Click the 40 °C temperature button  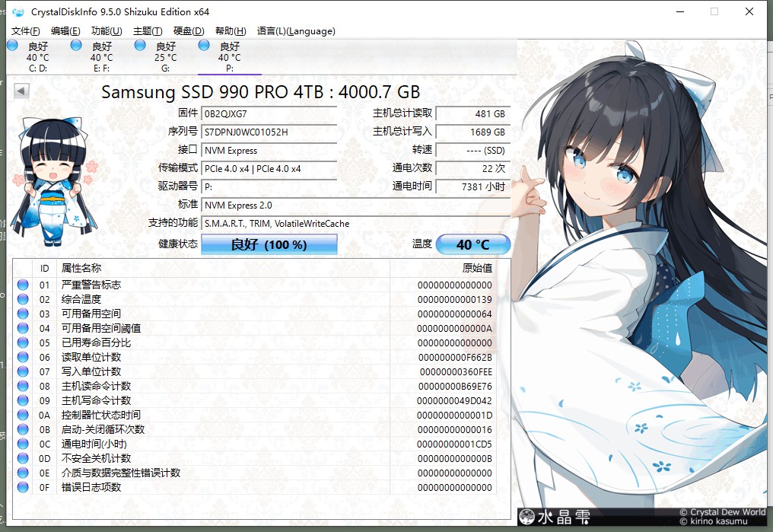pyautogui.click(x=472, y=244)
